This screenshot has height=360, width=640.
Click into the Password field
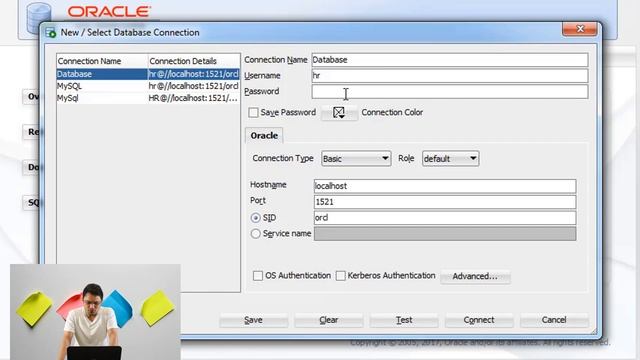(x=450, y=91)
